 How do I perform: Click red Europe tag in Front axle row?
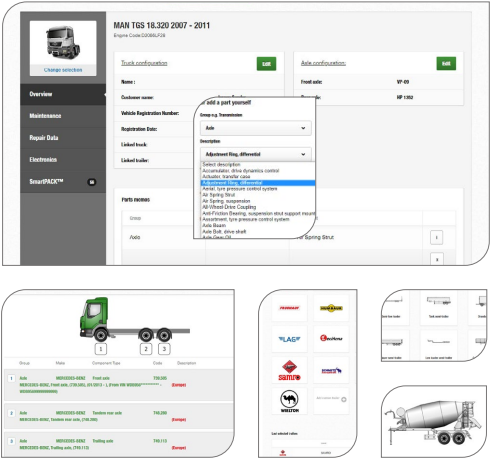point(179,385)
